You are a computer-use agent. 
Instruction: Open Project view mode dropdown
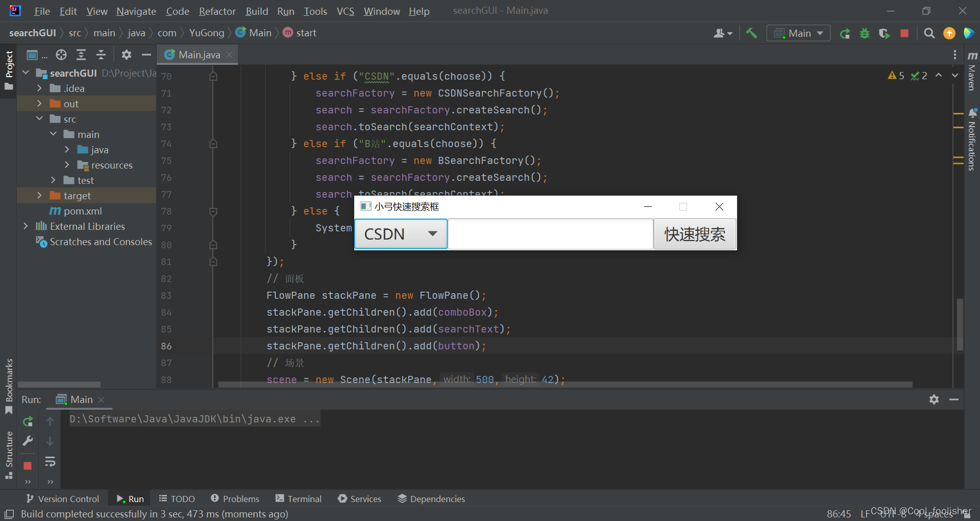tap(37, 55)
